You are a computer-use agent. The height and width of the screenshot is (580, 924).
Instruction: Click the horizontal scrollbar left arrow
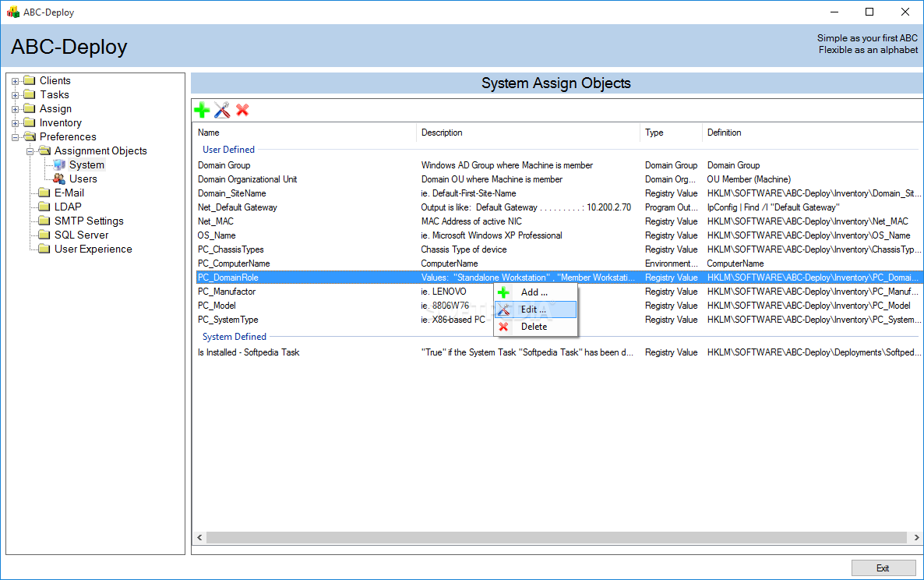[199, 538]
